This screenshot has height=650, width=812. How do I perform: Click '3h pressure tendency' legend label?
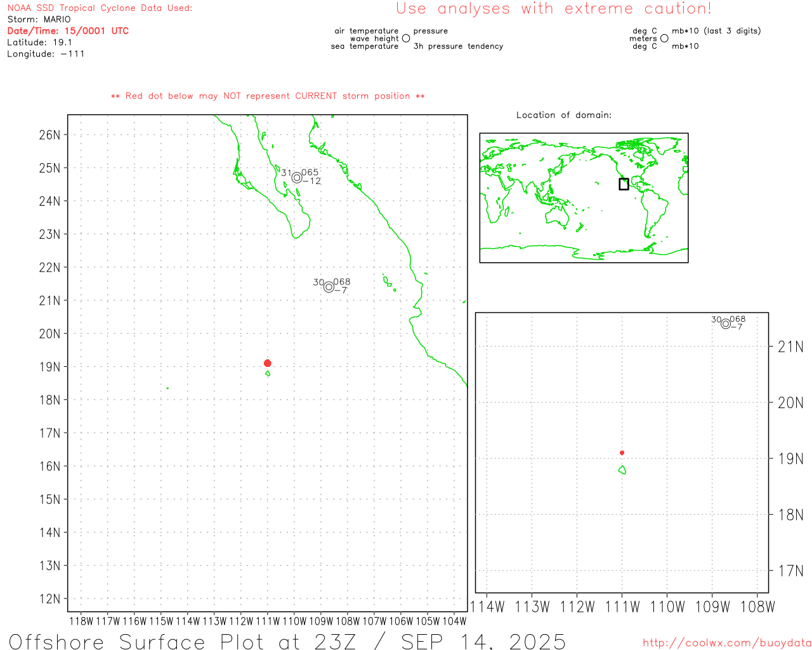(458, 46)
